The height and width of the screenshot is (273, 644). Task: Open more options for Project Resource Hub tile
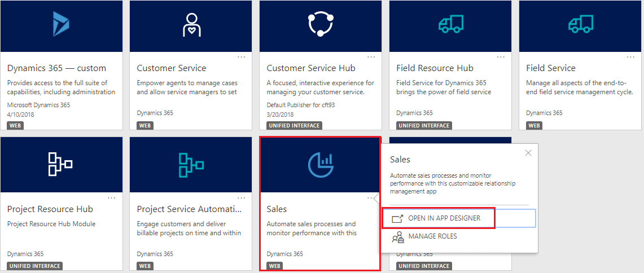[111, 197]
